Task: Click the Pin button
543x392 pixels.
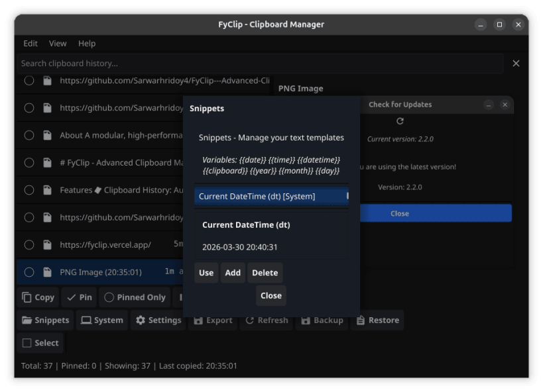Action: coord(80,297)
